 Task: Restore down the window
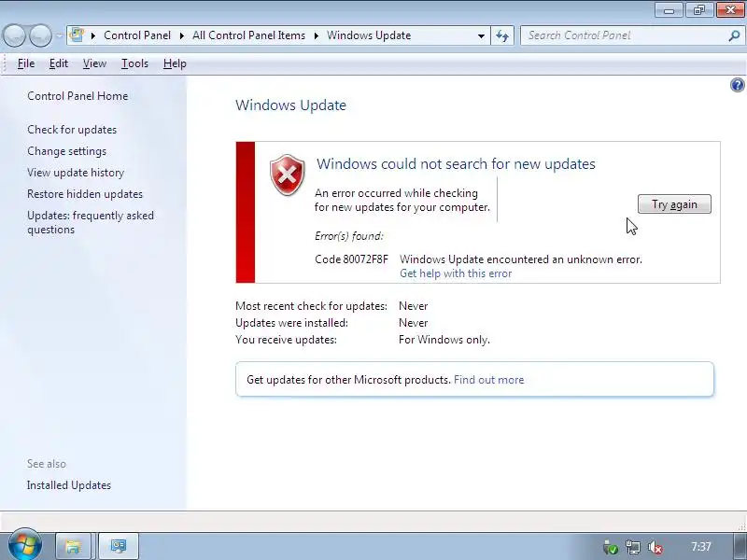point(698,10)
